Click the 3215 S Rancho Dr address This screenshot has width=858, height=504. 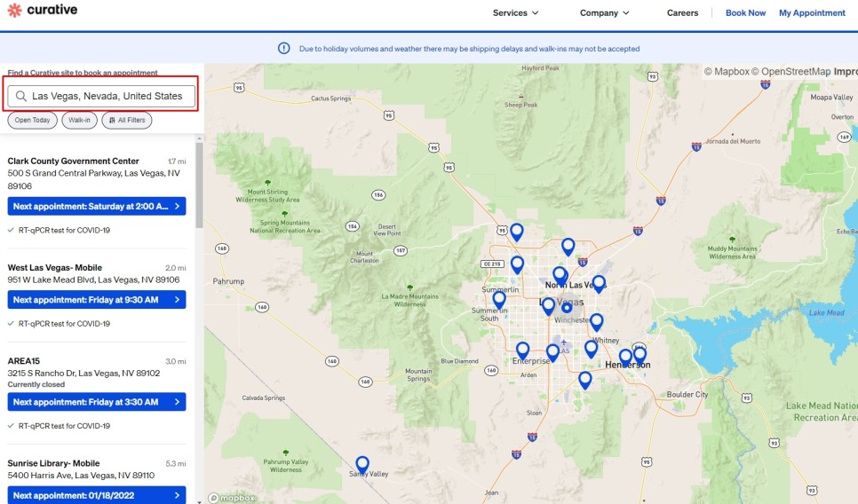[83, 373]
